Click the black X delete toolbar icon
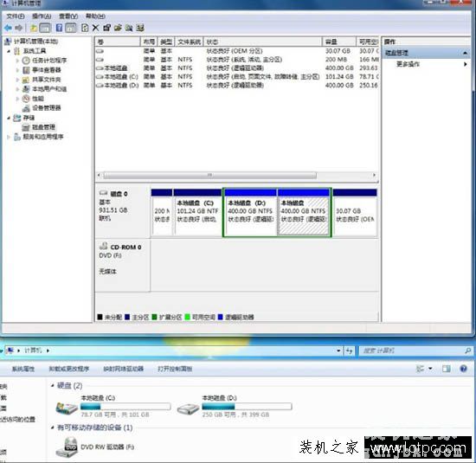476x463 pixels. (95, 29)
